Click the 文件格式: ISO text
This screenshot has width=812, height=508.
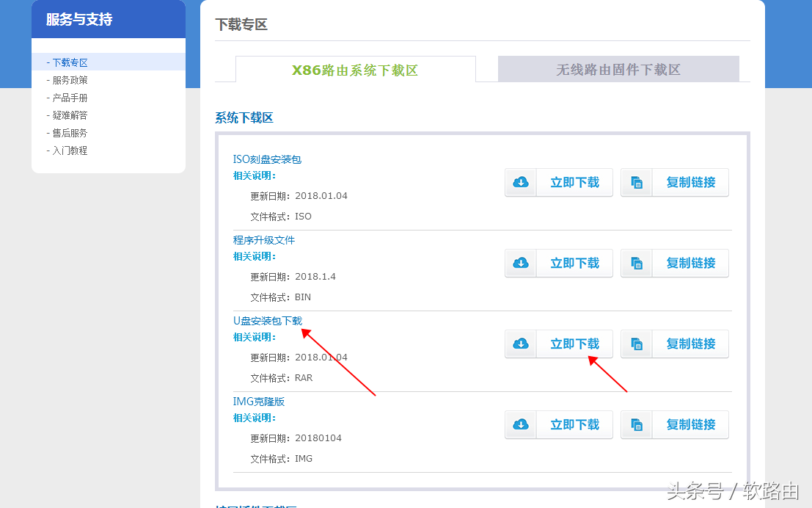coord(281,217)
